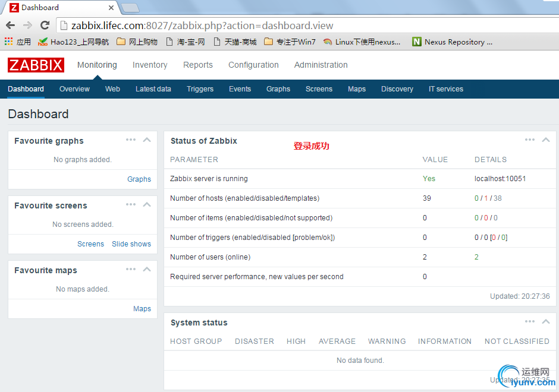Collapse the Favourite maps widget

pyautogui.click(x=147, y=270)
